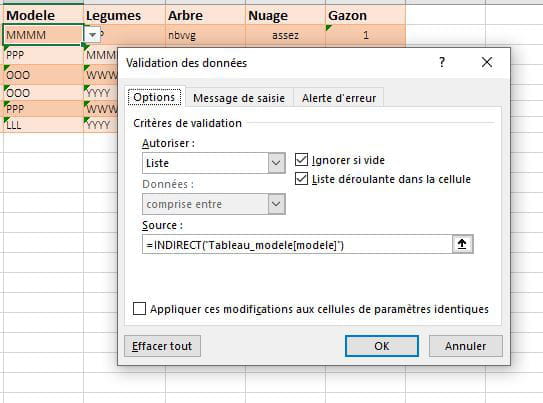This screenshot has width=543, height=403.
Task: Open the Données comprise entre dropdown
Action: (x=276, y=204)
